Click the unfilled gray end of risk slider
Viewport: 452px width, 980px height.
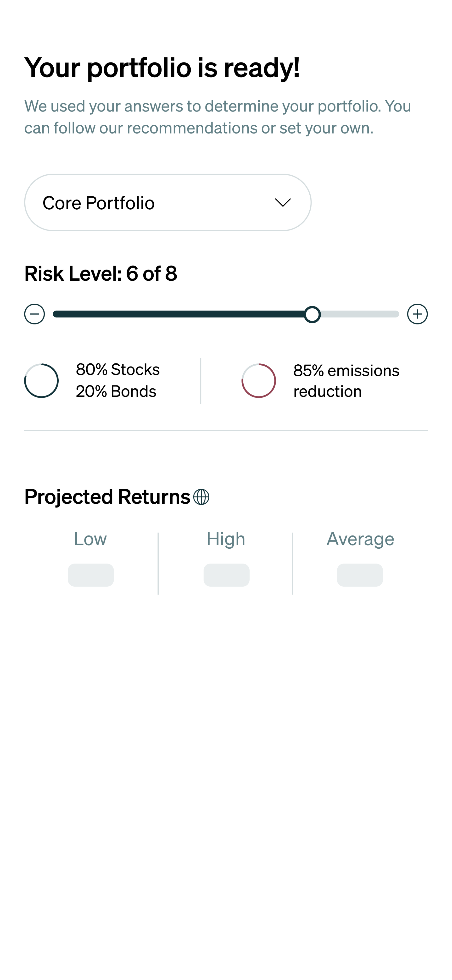click(x=360, y=314)
